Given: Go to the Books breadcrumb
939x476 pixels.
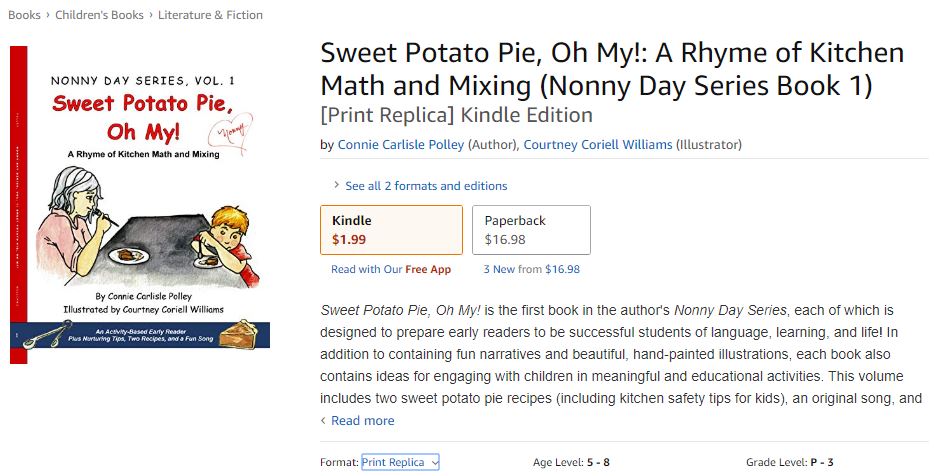Looking at the screenshot, I should (x=24, y=15).
